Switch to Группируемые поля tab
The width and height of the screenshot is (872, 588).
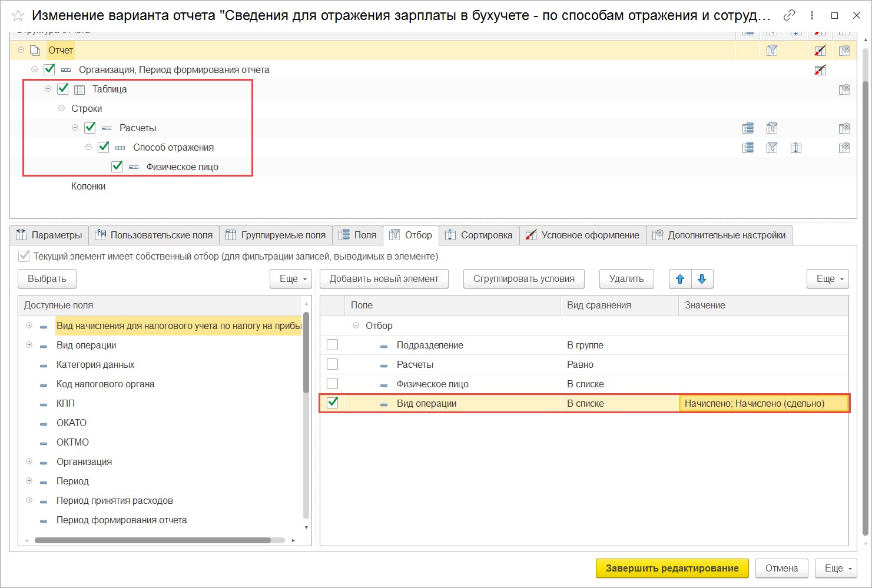276,235
